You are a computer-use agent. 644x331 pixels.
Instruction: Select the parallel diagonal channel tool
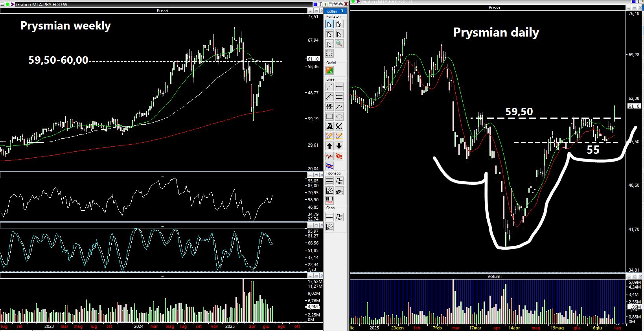(329, 97)
